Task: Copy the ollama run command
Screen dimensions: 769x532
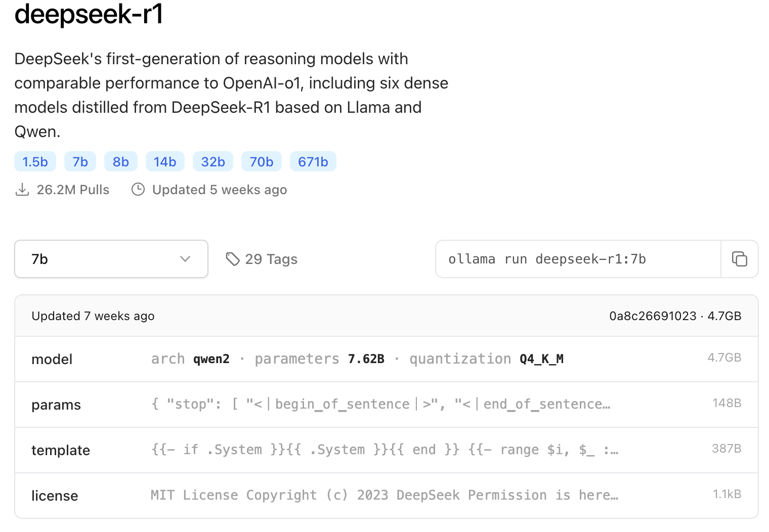Action: [739, 259]
